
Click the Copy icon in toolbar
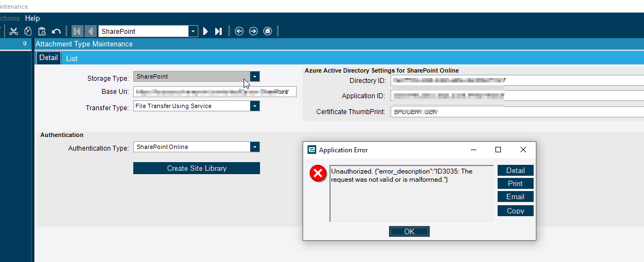(28, 31)
